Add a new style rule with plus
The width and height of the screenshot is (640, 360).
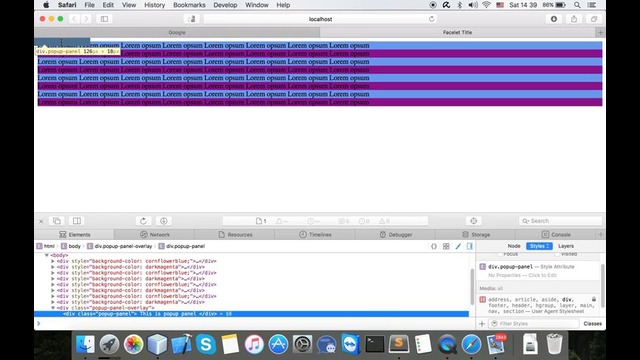pyautogui.click(x=482, y=324)
